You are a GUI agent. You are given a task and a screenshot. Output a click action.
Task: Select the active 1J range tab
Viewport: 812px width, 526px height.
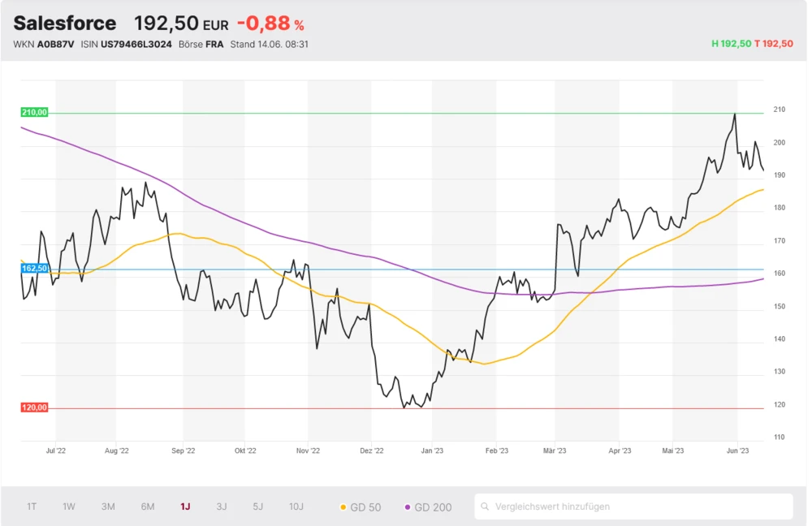(185, 507)
